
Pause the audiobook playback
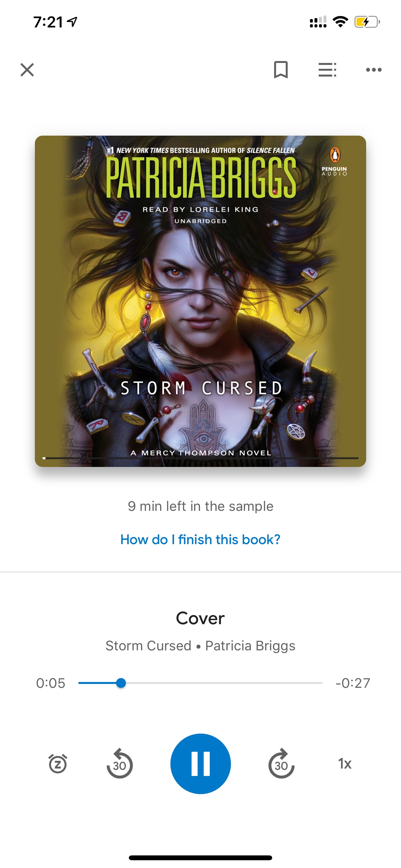[200, 764]
